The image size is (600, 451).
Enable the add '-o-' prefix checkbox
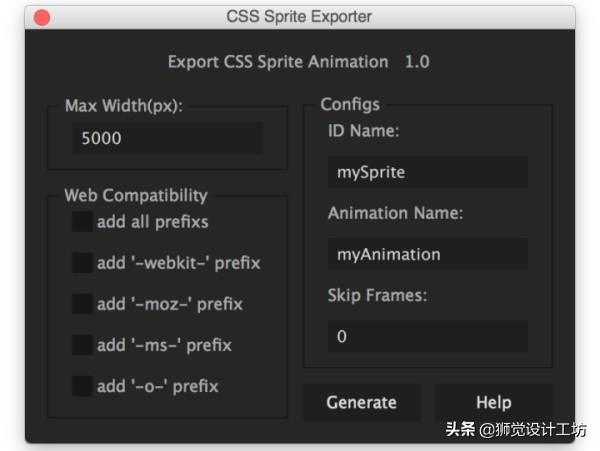pos(82,386)
